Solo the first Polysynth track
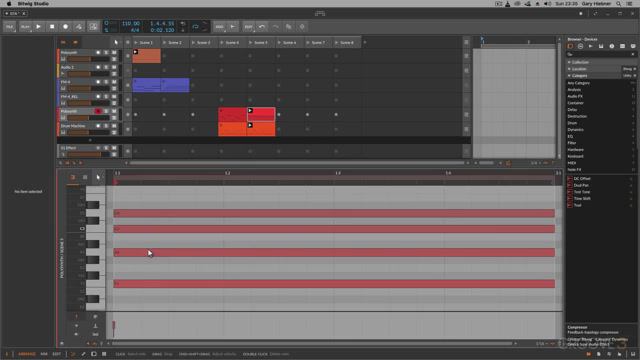The height and width of the screenshot is (360, 640). (x=106, y=52)
